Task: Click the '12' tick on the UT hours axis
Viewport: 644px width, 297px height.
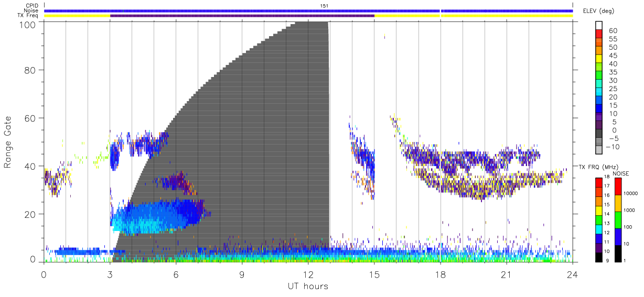Action: pos(308,274)
